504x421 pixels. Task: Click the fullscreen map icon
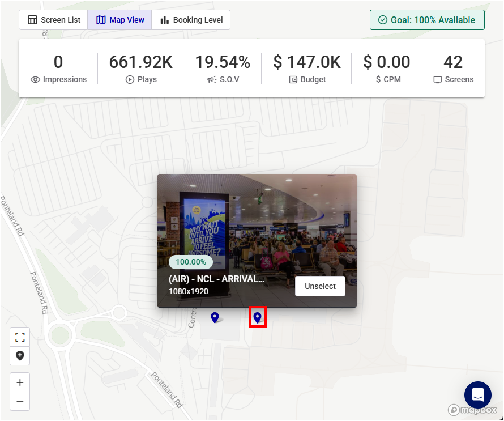20,337
